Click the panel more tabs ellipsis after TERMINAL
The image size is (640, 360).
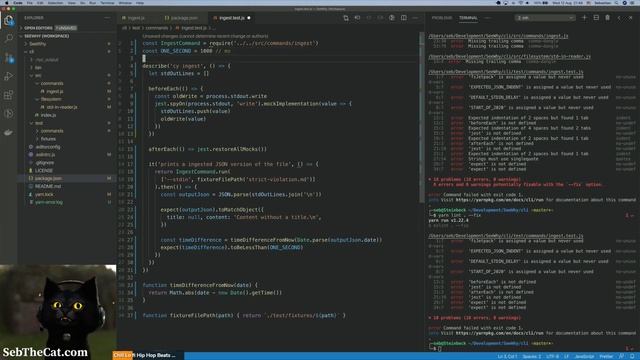point(488,18)
